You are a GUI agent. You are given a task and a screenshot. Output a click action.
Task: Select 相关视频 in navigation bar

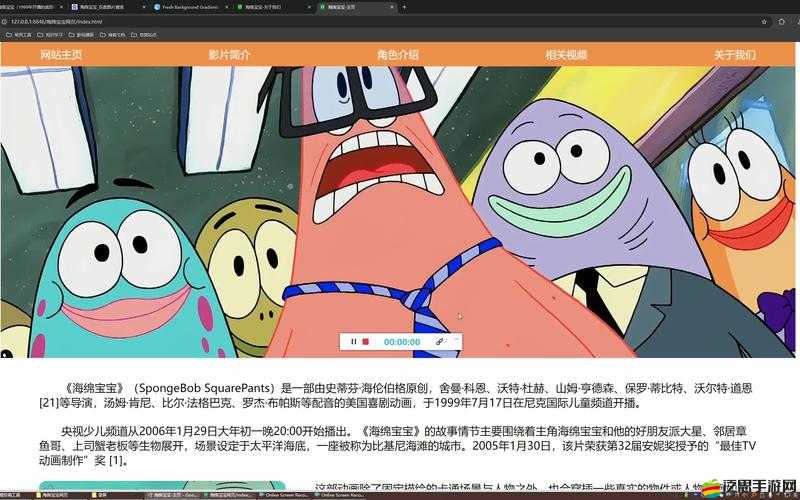(x=566, y=55)
